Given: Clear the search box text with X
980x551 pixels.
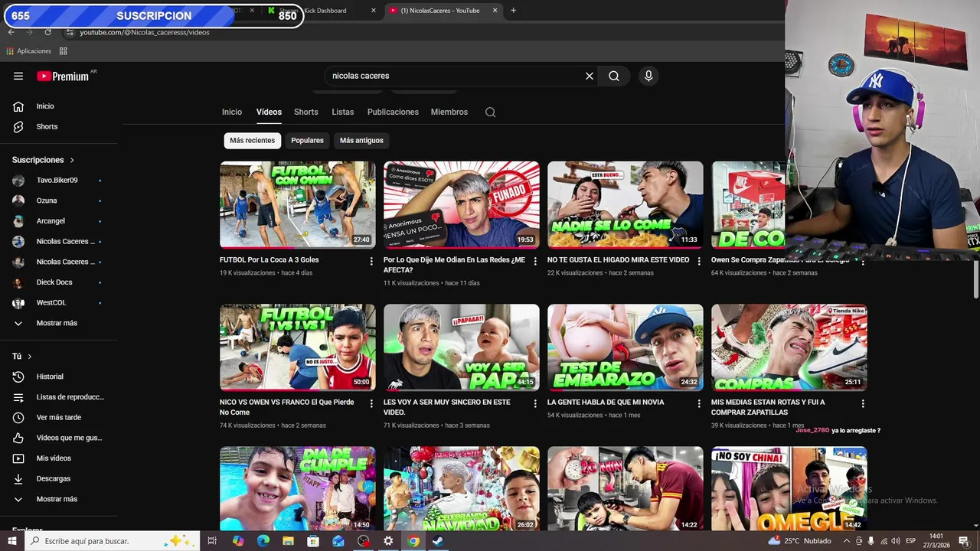Looking at the screenshot, I should click(x=590, y=76).
